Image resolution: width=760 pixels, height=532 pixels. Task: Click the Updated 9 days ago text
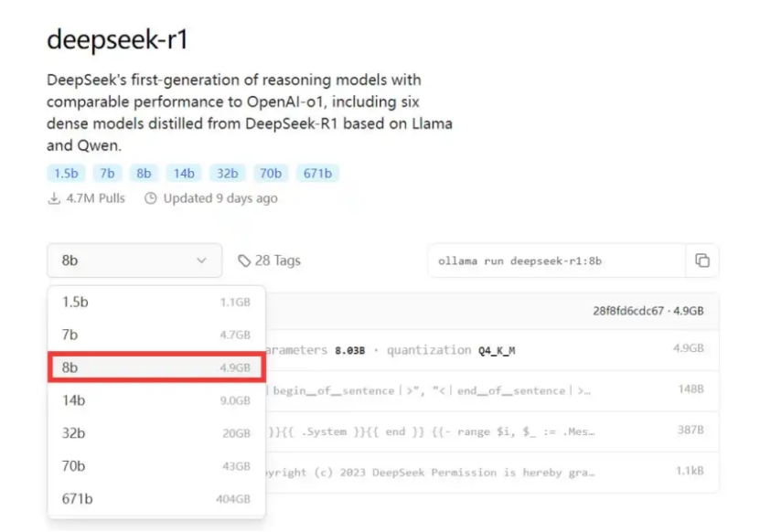[x=220, y=198]
